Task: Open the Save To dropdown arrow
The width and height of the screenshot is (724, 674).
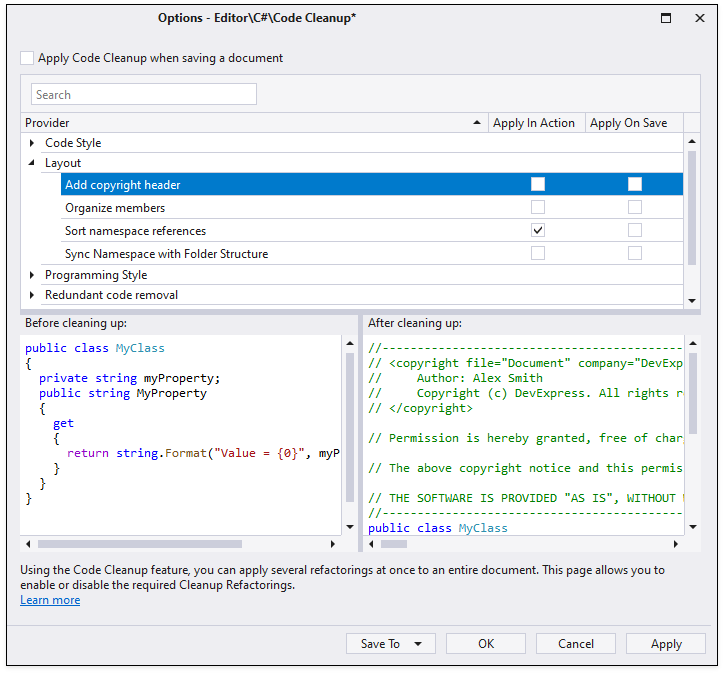Action: 418,644
